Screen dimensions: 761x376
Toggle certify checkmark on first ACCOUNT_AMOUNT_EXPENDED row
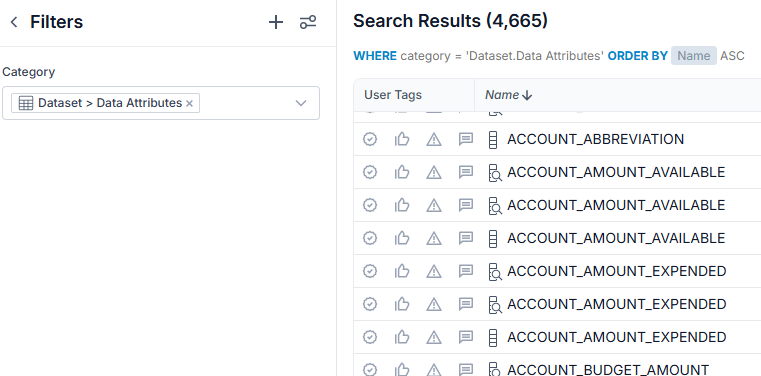[370, 271]
